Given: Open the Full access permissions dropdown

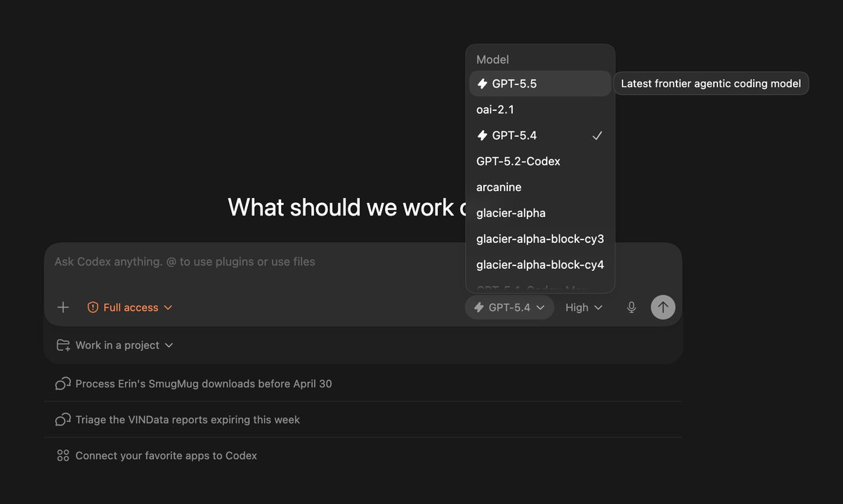Looking at the screenshot, I should 130,307.
